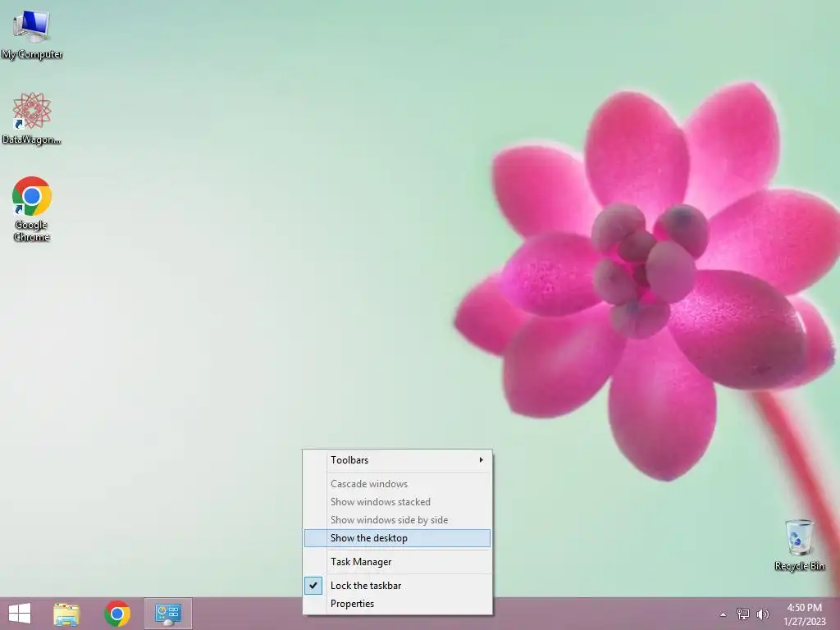The image size is (840, 630).
Task: Open Task Manager from context menu
Action: point(398,561)
